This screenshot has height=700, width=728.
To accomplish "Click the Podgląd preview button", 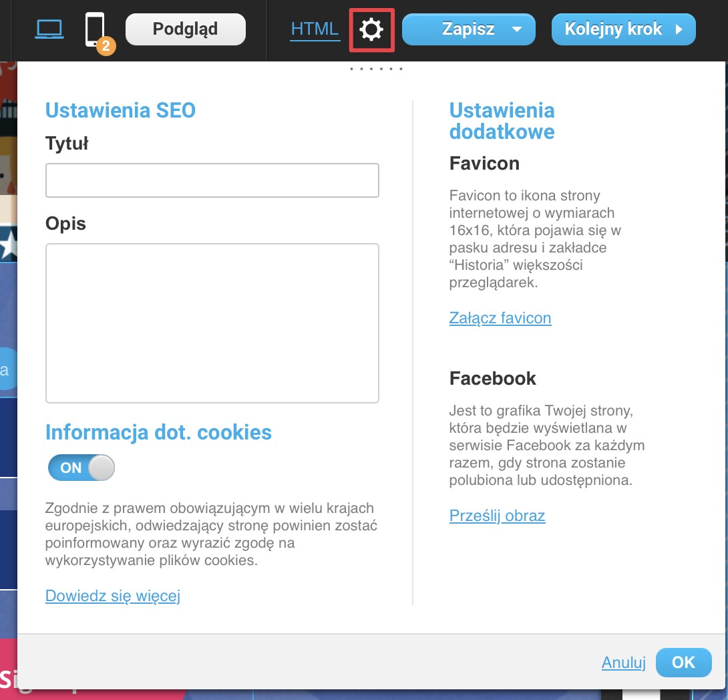I will (x=185, y=29).
